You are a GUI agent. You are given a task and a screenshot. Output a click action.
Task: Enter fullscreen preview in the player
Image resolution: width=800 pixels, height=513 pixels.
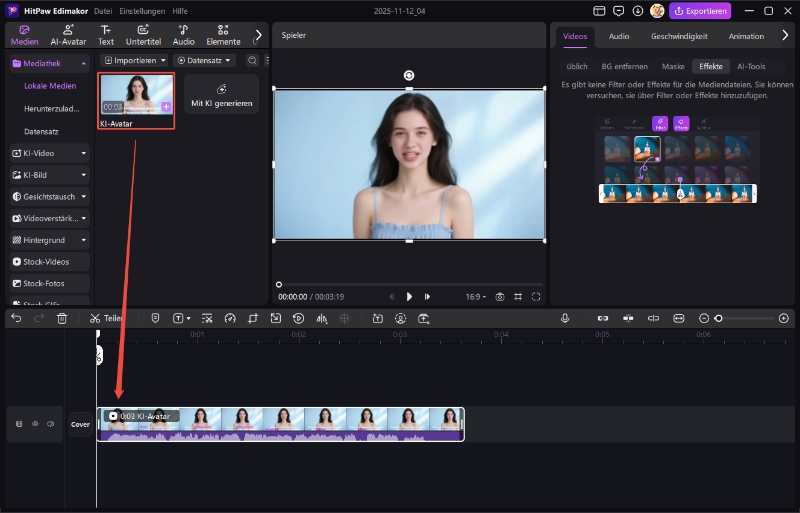pos(536,297)
